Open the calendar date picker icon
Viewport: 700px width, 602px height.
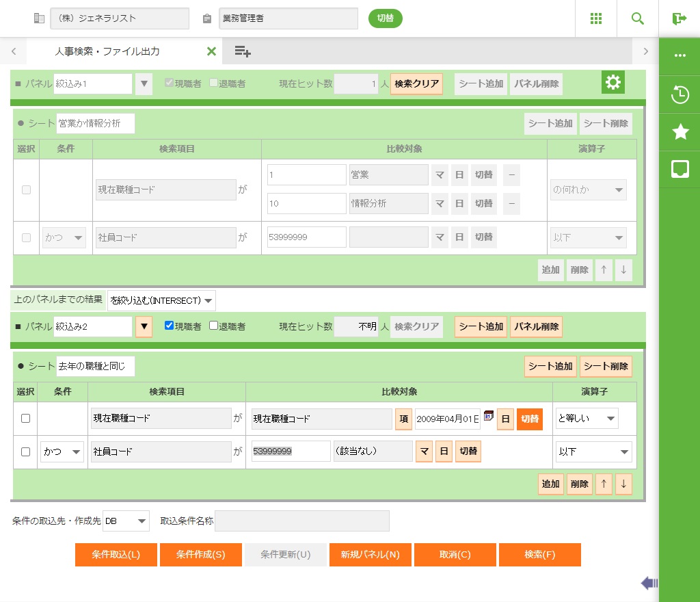(x=489, y=416)
